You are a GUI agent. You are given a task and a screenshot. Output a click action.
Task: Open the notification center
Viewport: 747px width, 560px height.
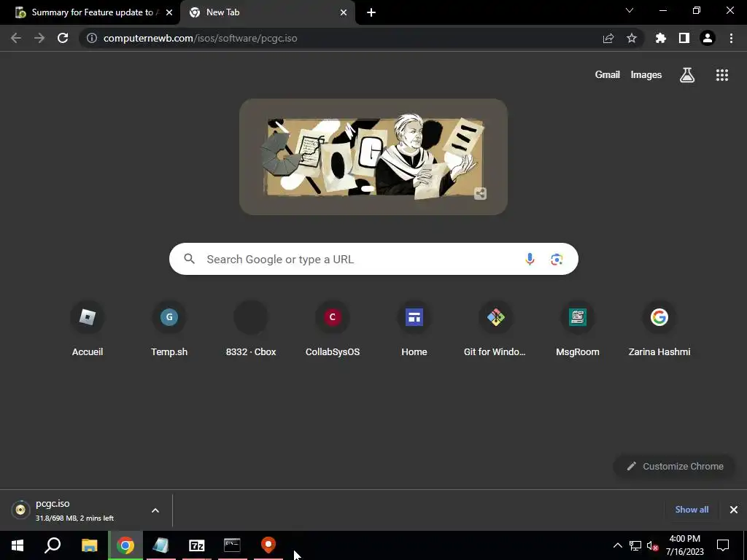[723, 545]
